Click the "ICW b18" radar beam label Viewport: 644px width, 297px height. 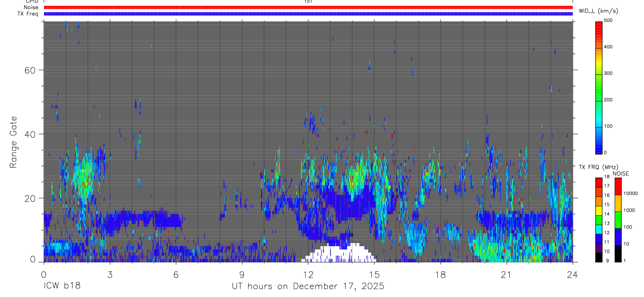tap(62, 287)
